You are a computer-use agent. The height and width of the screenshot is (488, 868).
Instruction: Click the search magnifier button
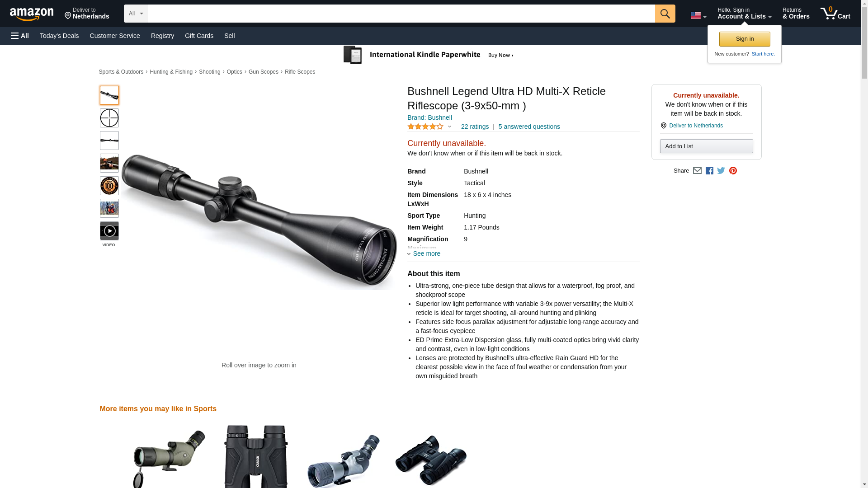click(665, 14)
